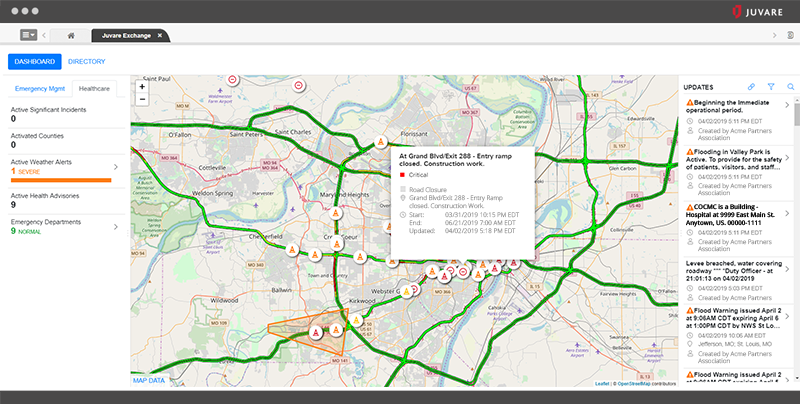Image resolution: width=800 pixels, height=404 pixels.
Task: Expand the 'COCMC is a Building' update
Action: click(x=787, y=213)
